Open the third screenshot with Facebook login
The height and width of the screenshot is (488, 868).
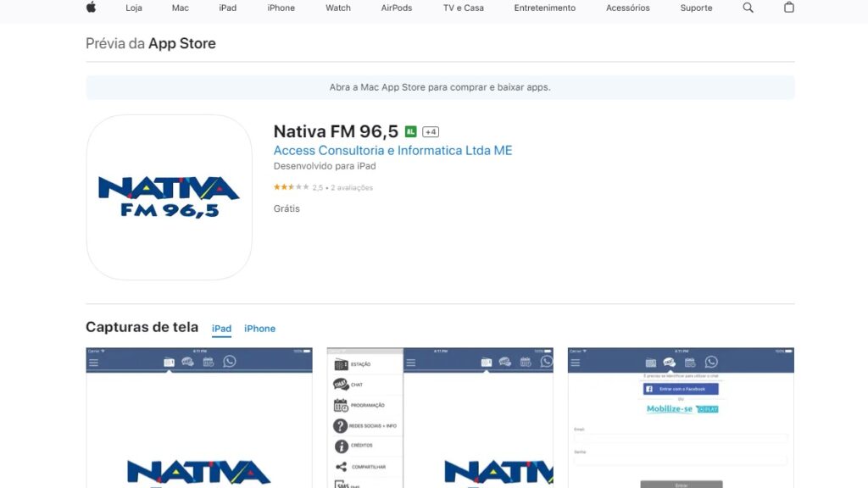pyautogui.click(x=681, y=418)
